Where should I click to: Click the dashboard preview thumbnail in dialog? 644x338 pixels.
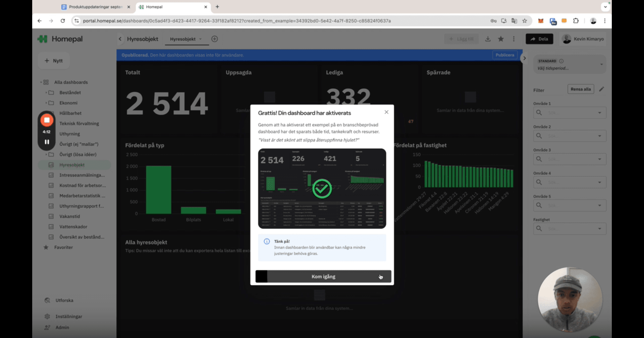click(322, 188)
